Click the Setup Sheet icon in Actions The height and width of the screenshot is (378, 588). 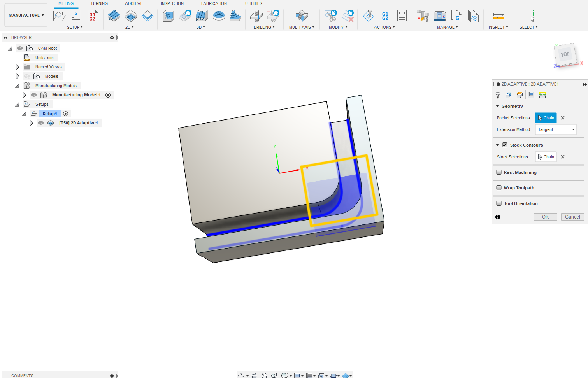click(x=402, y=16)
